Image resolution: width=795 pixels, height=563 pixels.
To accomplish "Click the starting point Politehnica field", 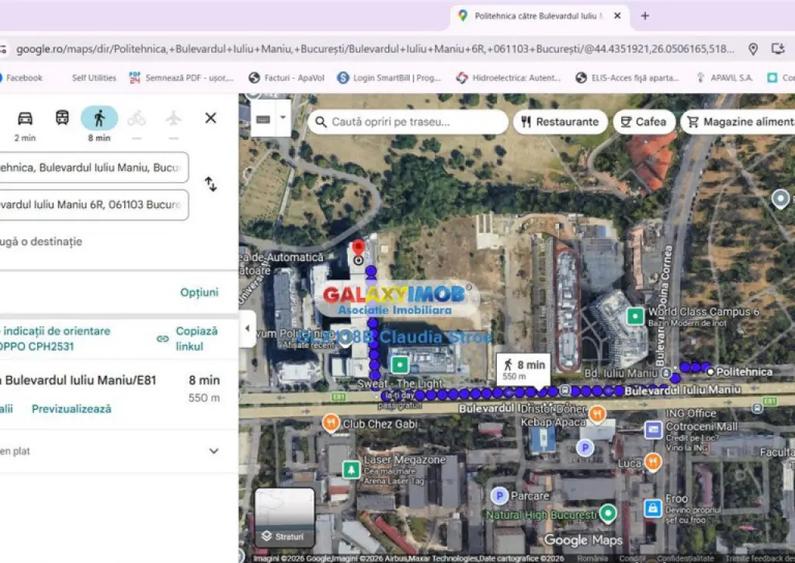I will (x=90, y=168).
